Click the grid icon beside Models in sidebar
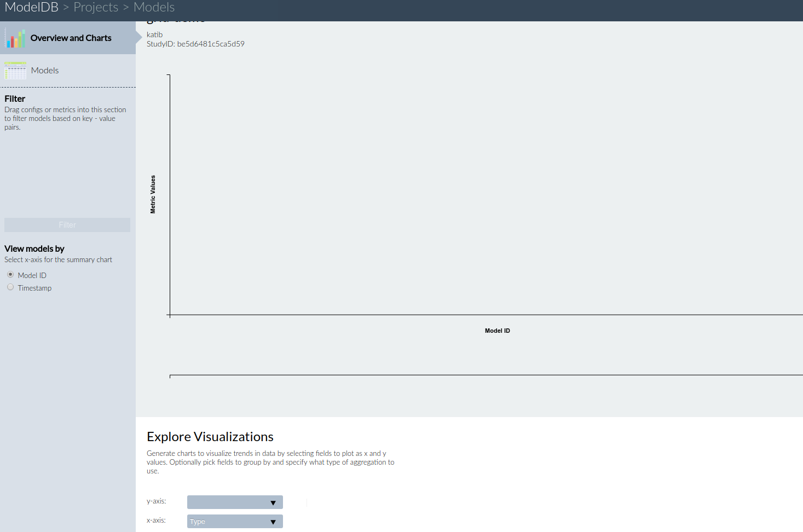 pyautogui.click(x=15, y=70)
